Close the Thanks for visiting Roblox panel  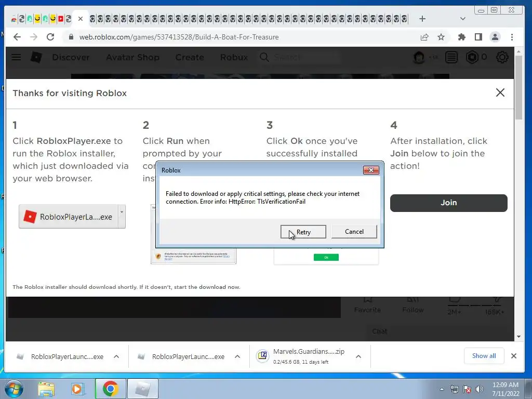tap(500, 92)
